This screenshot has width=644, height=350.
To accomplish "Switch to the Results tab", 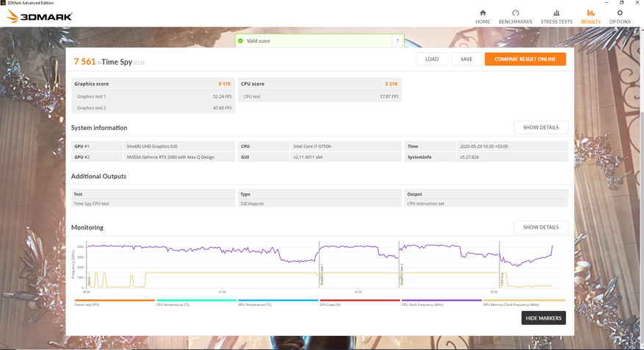I will click(x=590, y=16).
